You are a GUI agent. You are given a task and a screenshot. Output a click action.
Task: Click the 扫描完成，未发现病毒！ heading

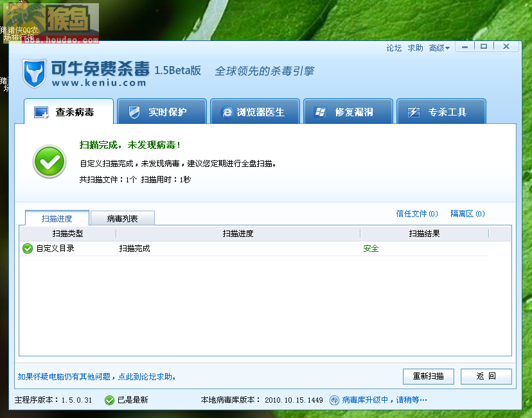click(x=130, y=145)
